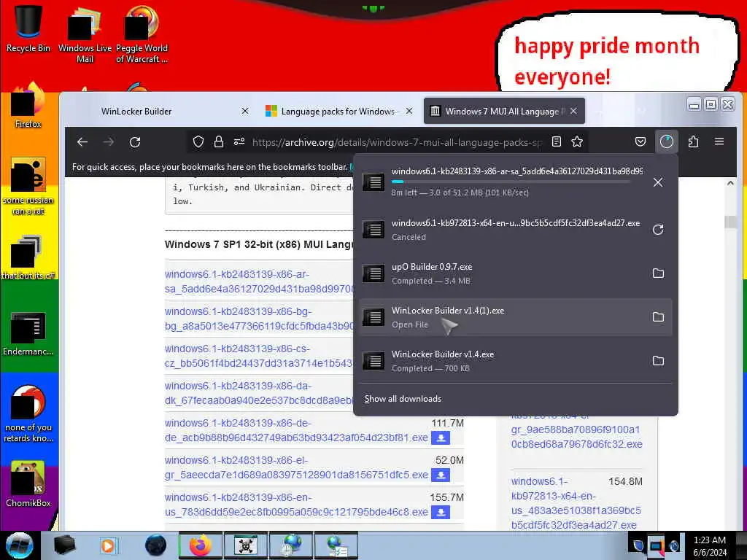Screen dimensions: 747x560
Task: Toggle the downloads panel toolbar button
Action: point(667,141)
